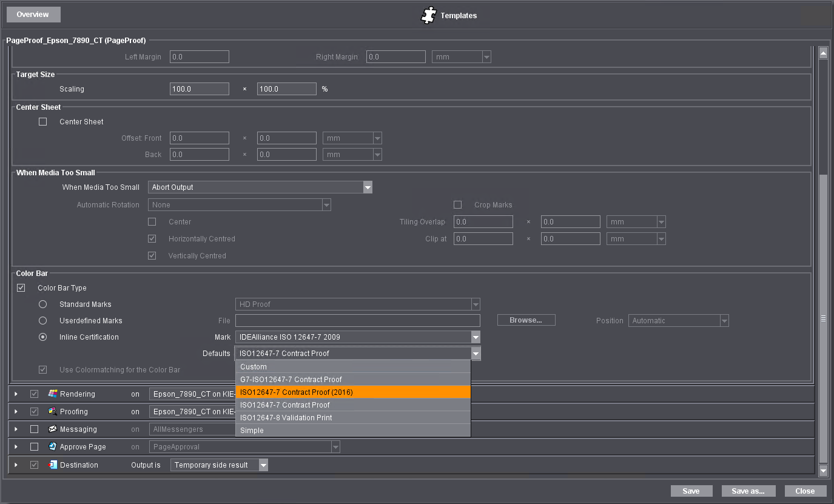Click the Approve Page icon
This screenshot has width=834, height=504.
[53, 446]
